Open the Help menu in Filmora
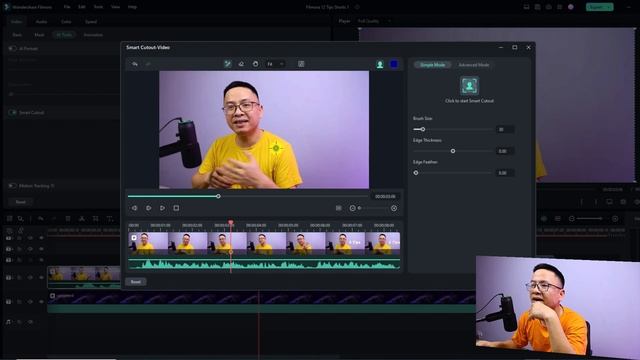The width and height of the screenshot is (640, 360). (132, 7)
